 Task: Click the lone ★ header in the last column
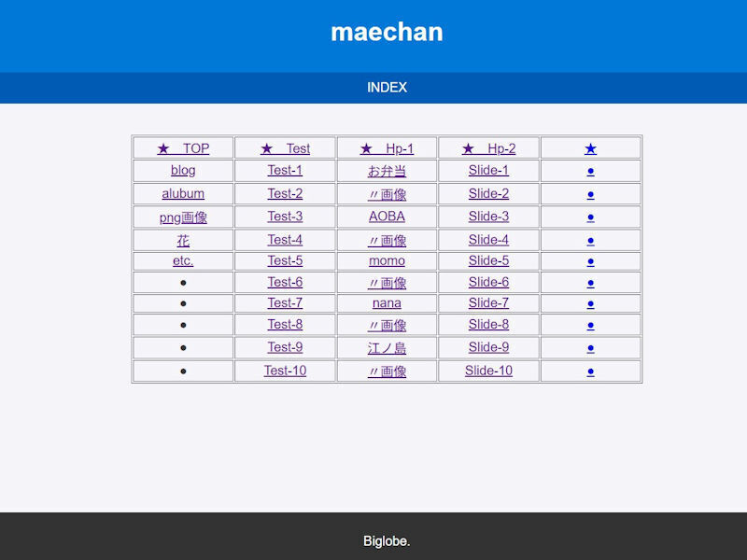[x=590, y=147]
